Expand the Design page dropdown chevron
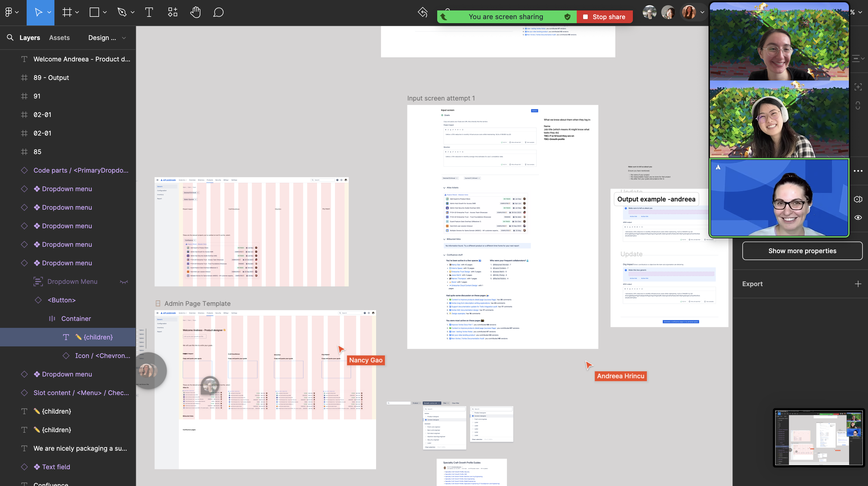 tap(124, 38)
